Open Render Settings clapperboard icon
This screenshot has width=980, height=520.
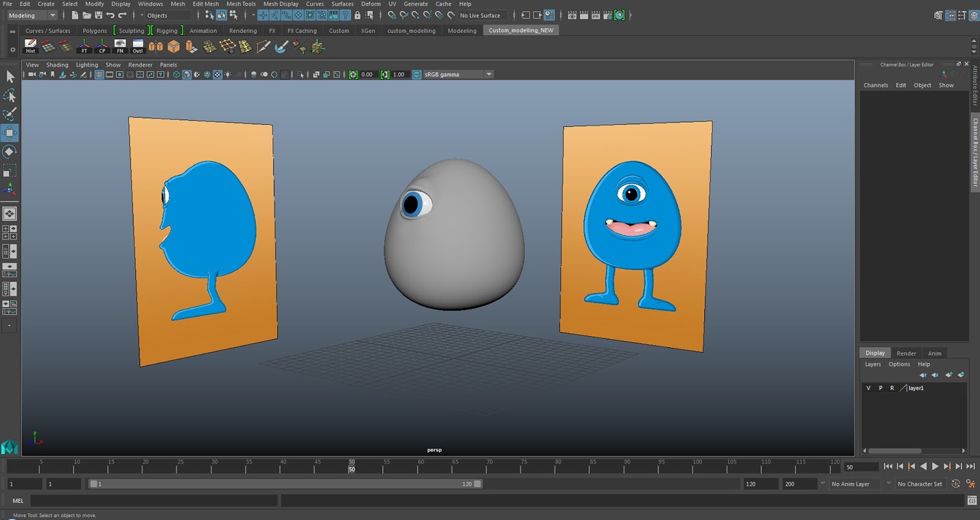click(x=606, y=15)
